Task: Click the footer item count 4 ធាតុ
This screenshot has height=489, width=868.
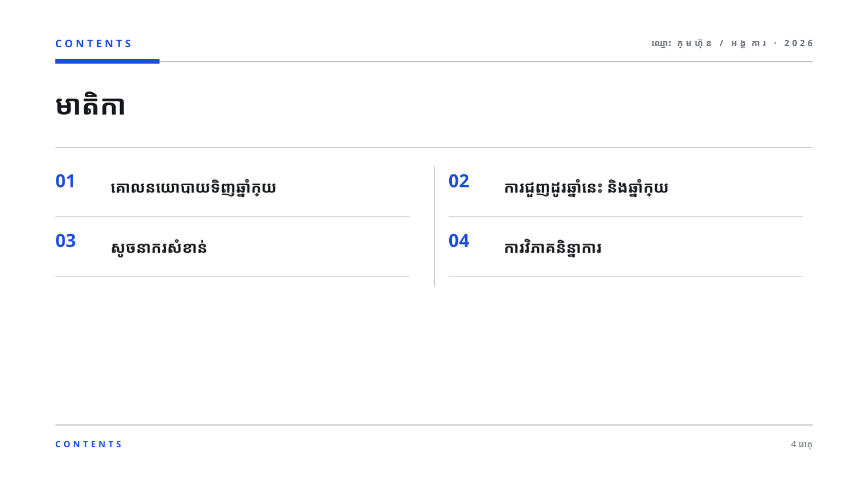Action: (x=802, y=444)
